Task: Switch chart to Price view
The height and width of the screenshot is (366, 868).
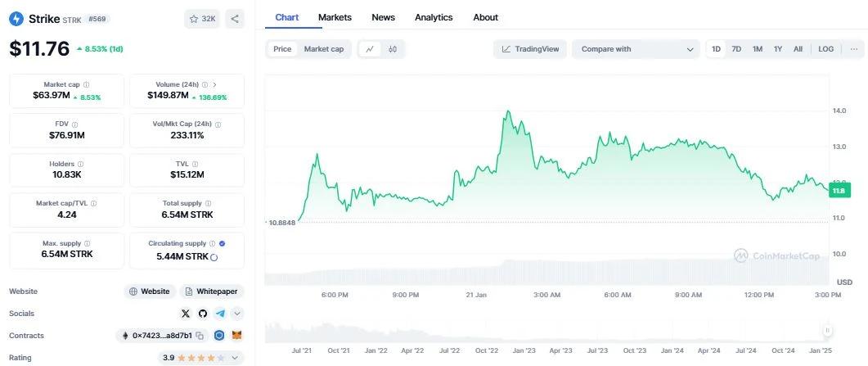Action: 282,49
